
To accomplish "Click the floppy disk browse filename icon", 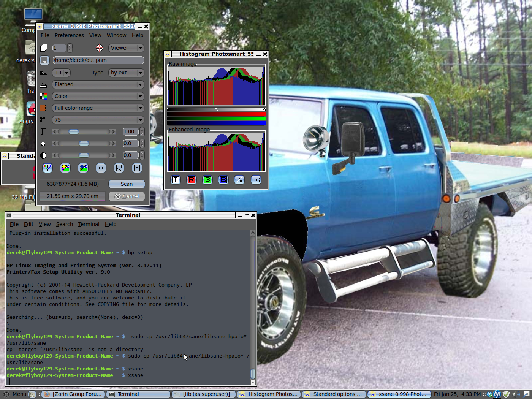I will tap(44, 60).
